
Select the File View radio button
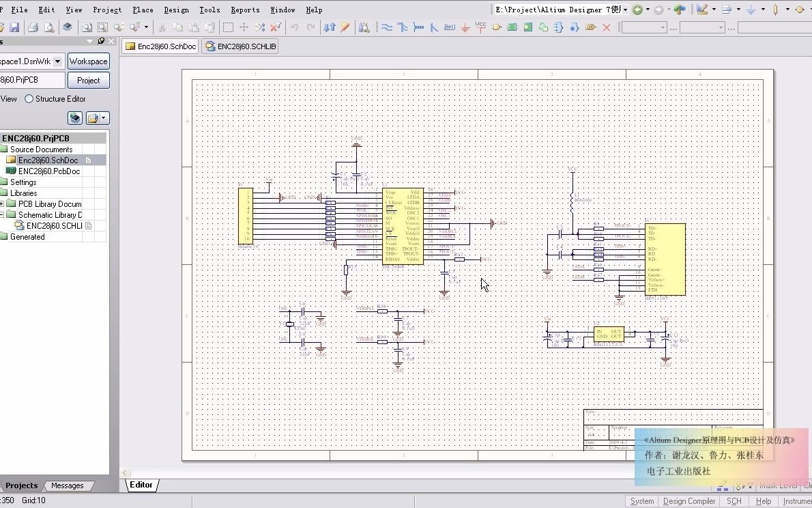pos(3,98)
